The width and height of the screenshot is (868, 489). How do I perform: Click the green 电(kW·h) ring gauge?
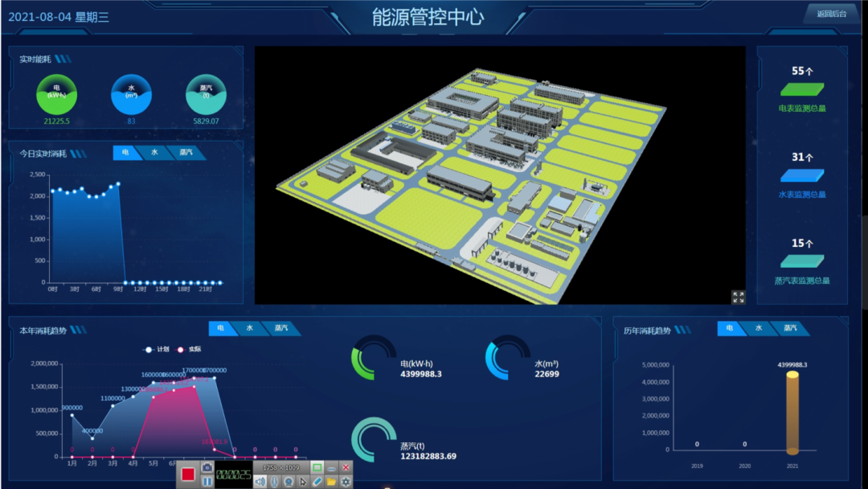[374, 358]
